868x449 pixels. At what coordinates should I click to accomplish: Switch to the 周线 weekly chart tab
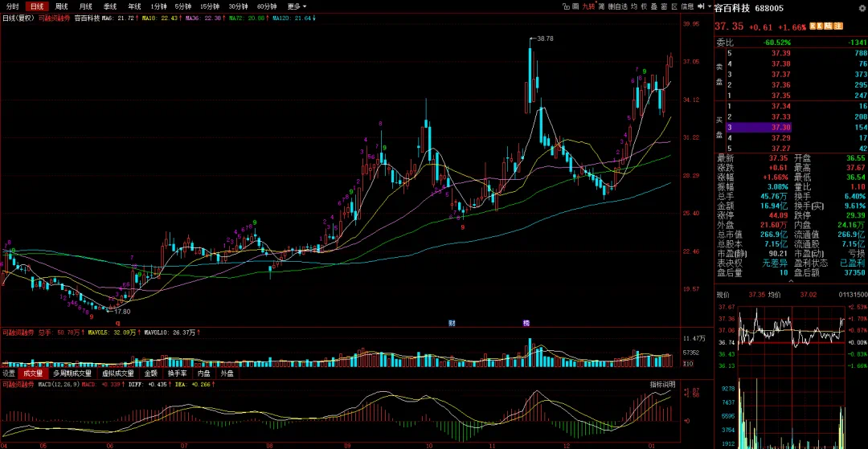[x=61, y=6]
